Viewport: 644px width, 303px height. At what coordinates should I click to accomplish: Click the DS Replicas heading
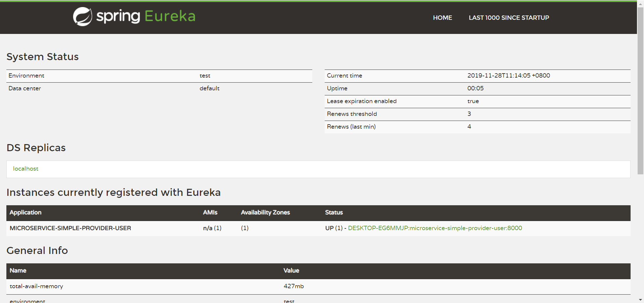[x=36, y=148]
